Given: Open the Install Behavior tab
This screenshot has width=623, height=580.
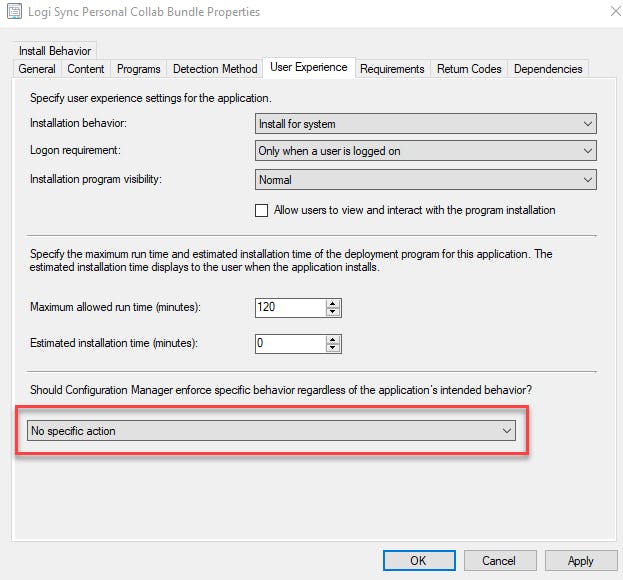Looking at the screenshot, I should 55,51.
